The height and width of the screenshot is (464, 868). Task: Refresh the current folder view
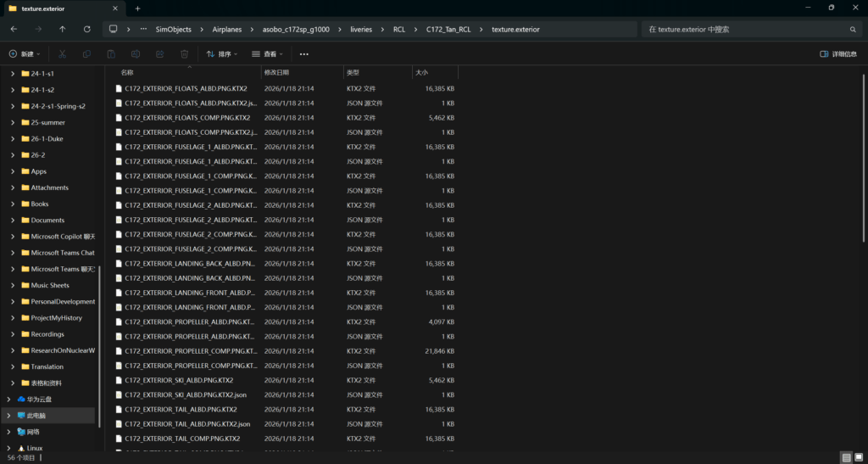[x=86, y=29]
